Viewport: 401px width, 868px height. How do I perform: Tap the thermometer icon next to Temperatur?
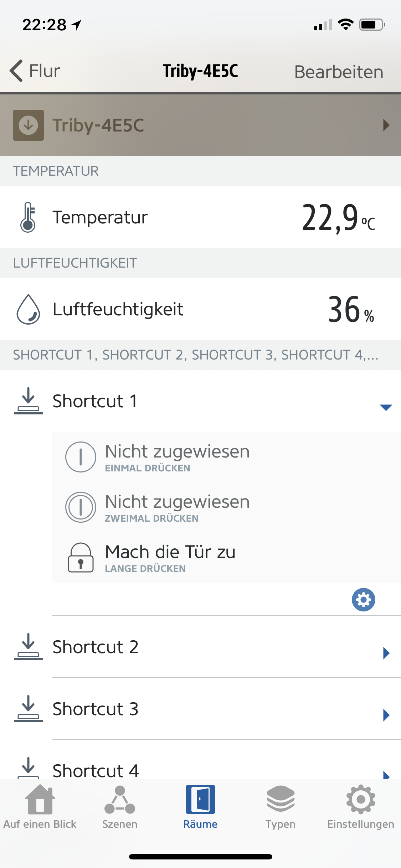tap(28, 217)
